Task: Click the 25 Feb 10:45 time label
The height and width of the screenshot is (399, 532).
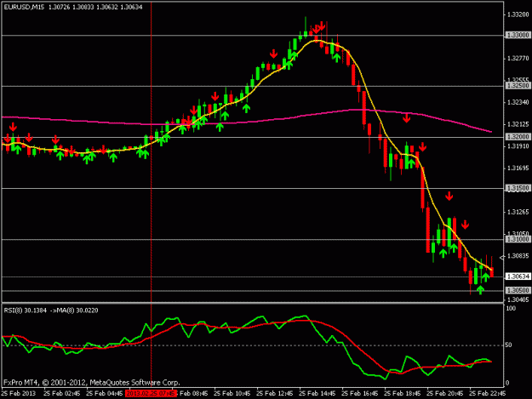Action: click(x=232, y=394)
